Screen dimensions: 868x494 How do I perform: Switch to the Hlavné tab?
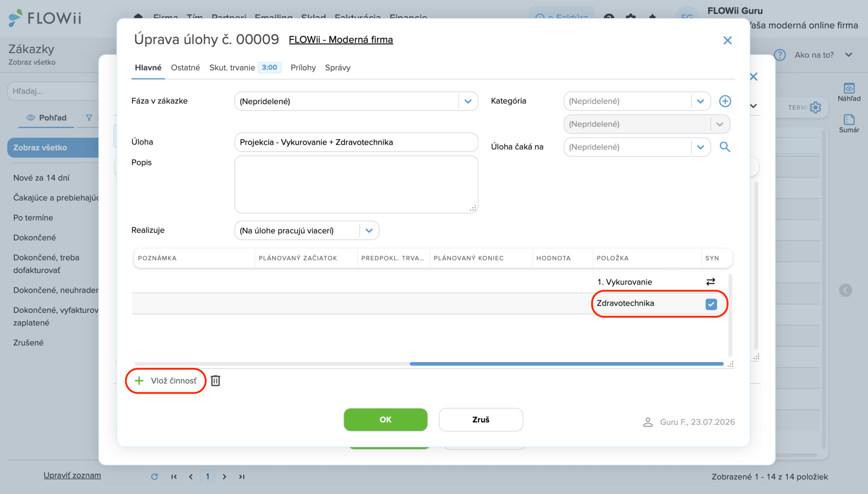[148, 68]
